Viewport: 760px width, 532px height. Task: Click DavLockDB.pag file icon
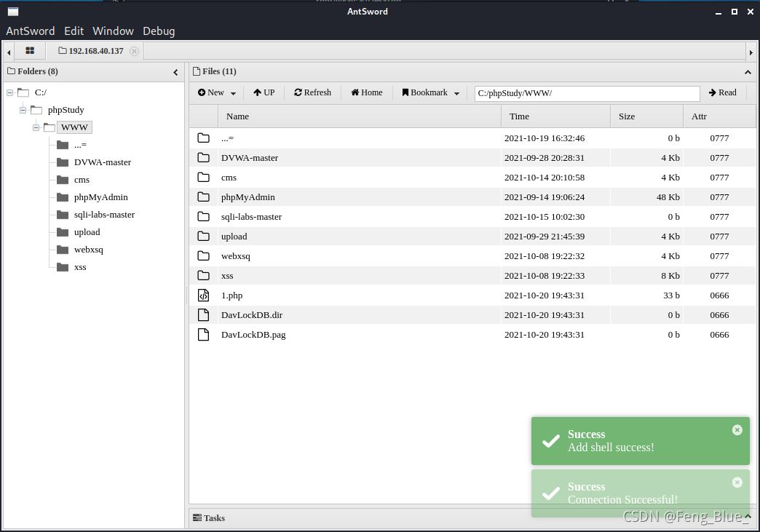[204, 335]
